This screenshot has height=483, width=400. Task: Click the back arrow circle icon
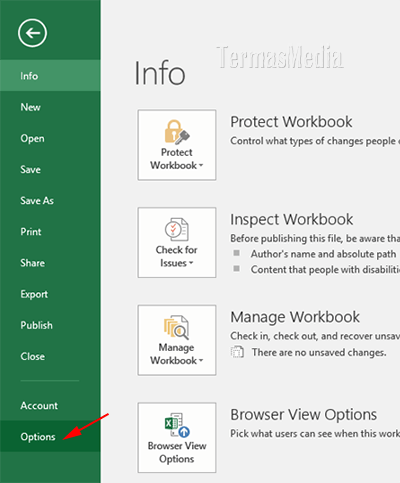point(32,33)
